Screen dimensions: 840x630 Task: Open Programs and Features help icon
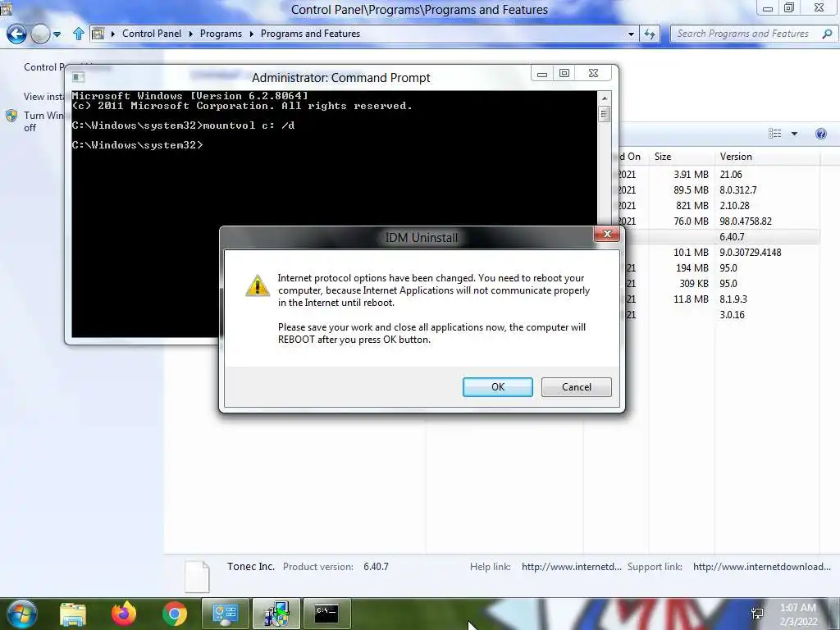(x=820, y=134)
